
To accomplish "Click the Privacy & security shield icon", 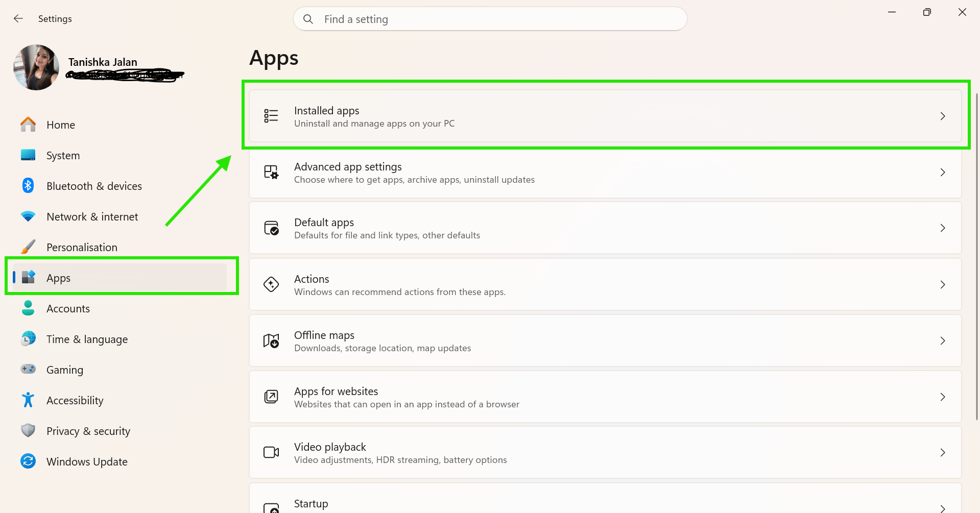I will click(x=28, y=430).
